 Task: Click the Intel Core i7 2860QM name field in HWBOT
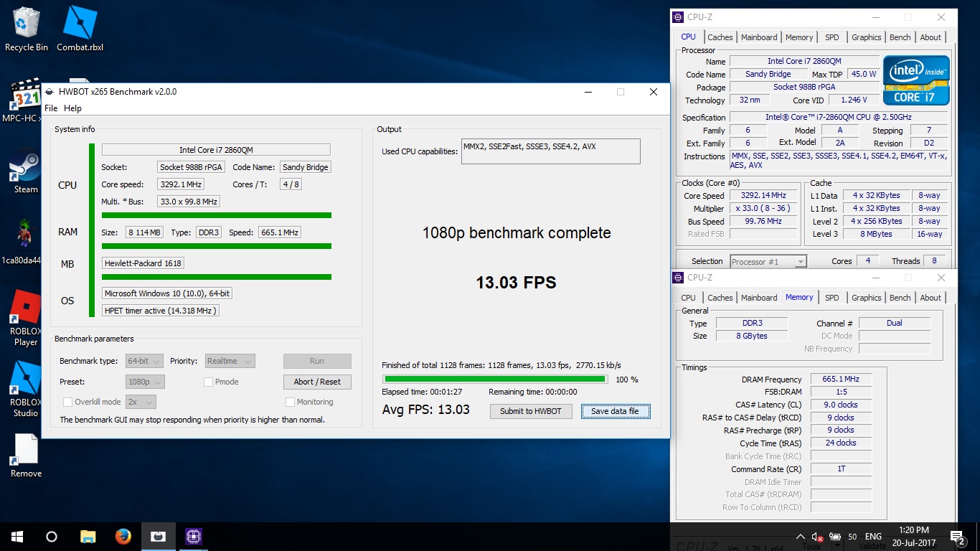click(216, 150)
